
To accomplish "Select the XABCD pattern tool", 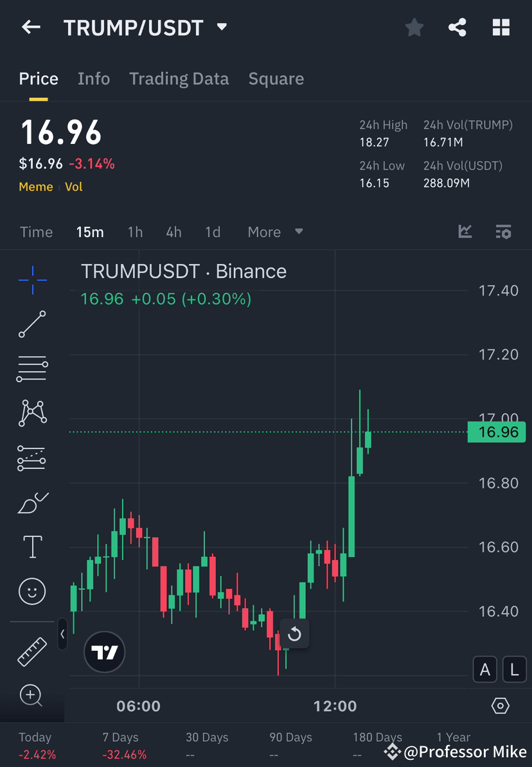I will 32,413.
